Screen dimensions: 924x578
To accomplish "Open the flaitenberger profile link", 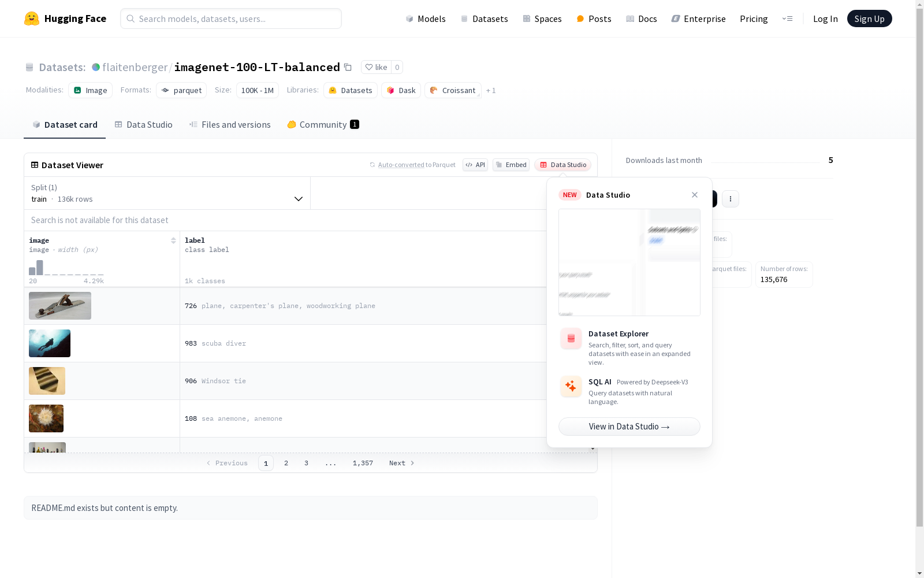I will click(x=135, y=67).
